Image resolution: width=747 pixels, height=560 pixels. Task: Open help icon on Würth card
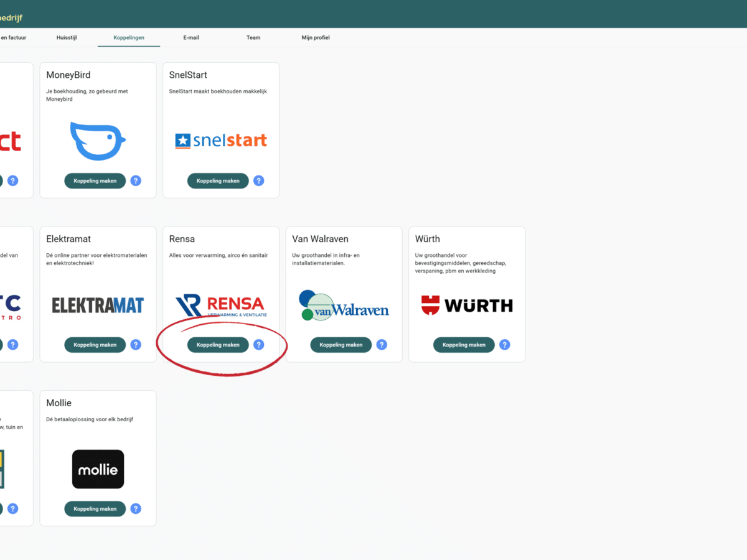(x=505, y=345)
